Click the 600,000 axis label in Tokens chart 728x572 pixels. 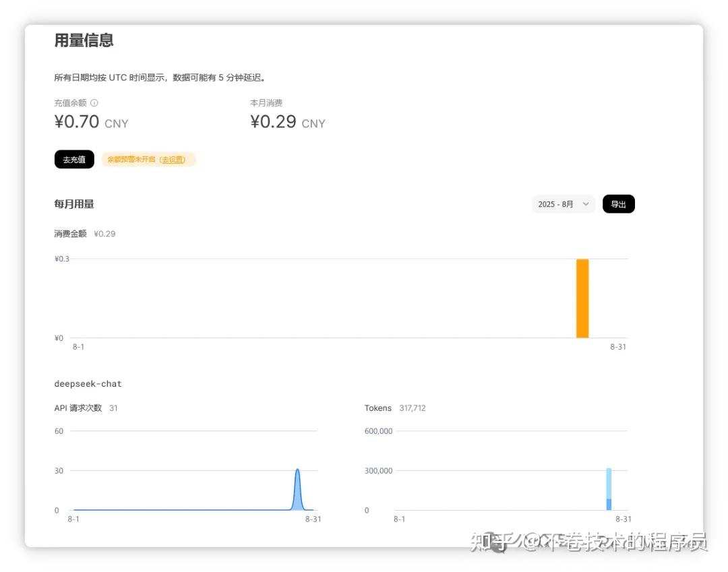click(378, 431)
